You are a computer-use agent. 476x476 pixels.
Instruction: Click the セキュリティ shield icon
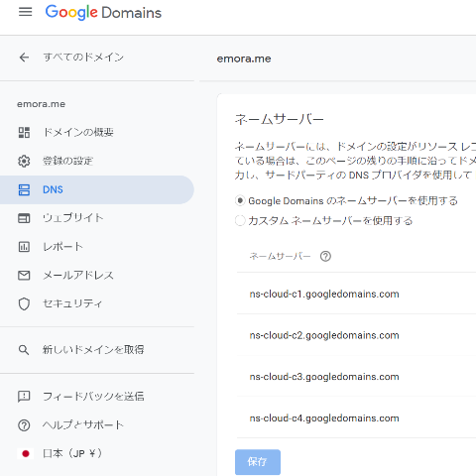click(24, 303)
